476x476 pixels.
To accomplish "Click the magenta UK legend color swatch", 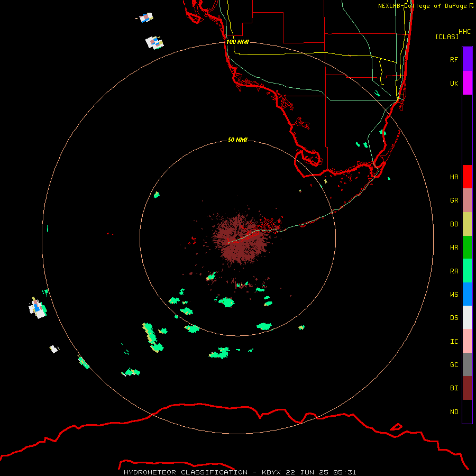I will coord(467,83).
